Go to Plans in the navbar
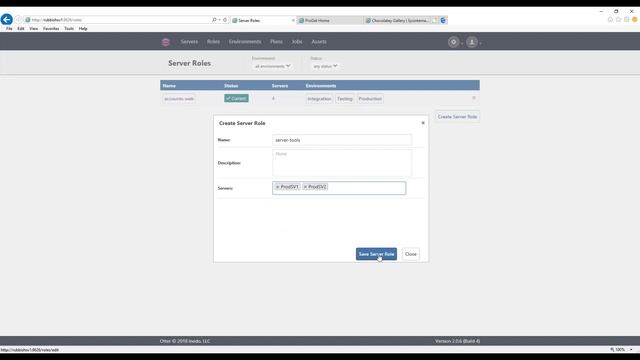This screenshot has width=640, height=360. tap(276, 42)
